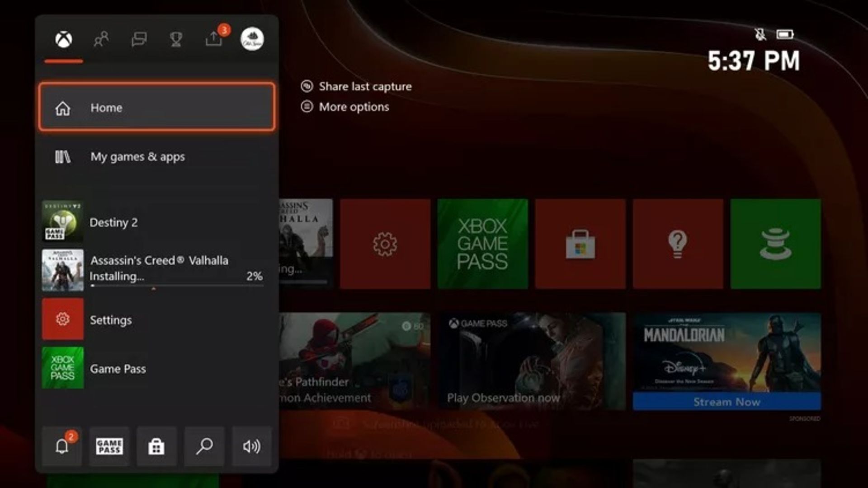Launch Destiny 2 from recent list
868x488 pixels.
(157, 222)
